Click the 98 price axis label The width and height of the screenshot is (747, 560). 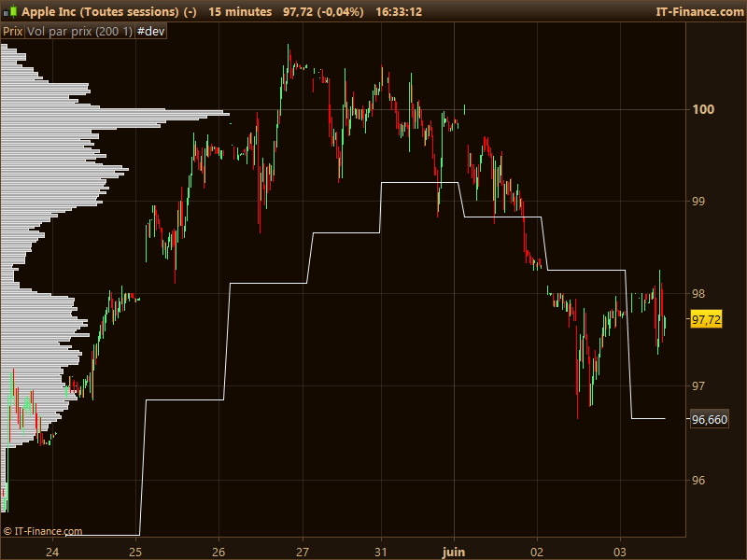coord(698,294)
